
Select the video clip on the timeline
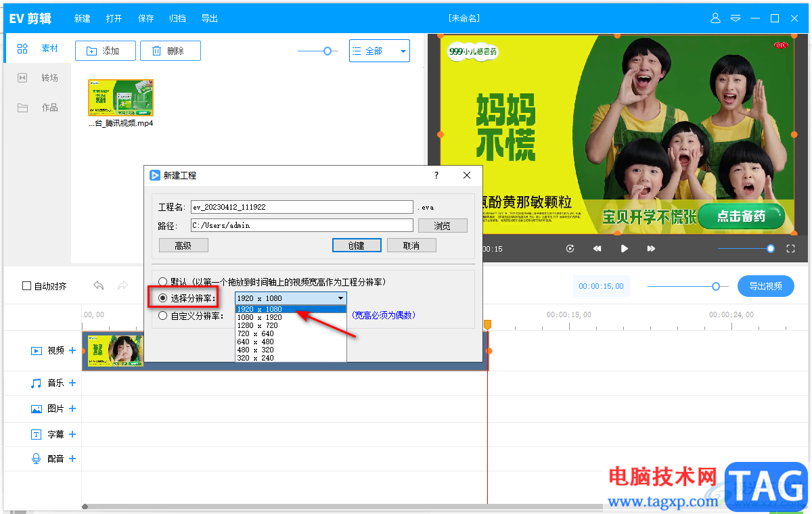pos(285,350)
